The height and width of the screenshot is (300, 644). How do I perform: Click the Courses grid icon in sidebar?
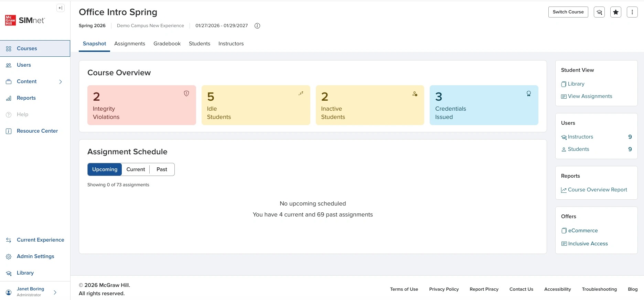(x=9, y=49)
